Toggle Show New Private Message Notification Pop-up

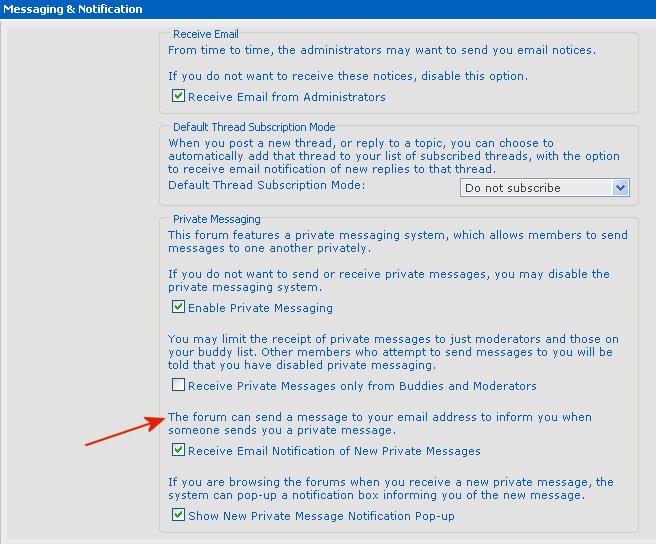point(178,516)
